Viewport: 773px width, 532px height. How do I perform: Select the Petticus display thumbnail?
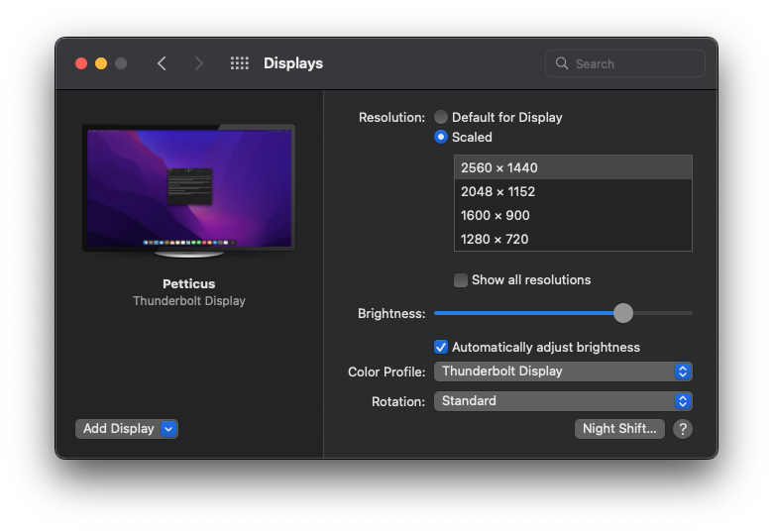(x=189, y=191)
